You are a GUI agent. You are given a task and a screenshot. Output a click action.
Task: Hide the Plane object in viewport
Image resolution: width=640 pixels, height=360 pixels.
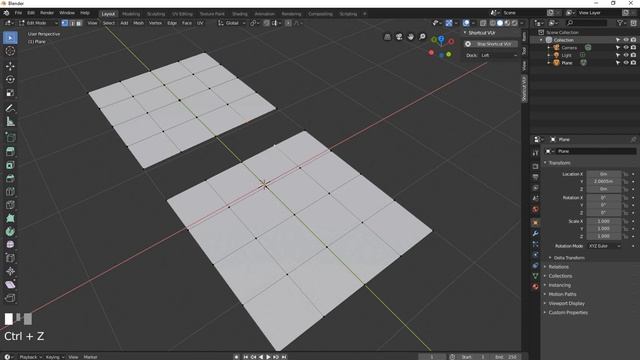(x=626, y=63)
